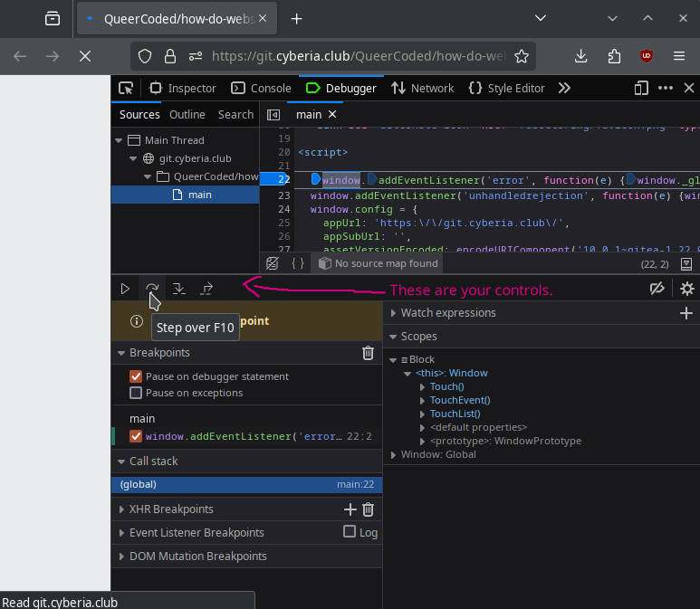Open site permissions icon in address bar
Screen dimensions: 700x609
tap(196, 56)
